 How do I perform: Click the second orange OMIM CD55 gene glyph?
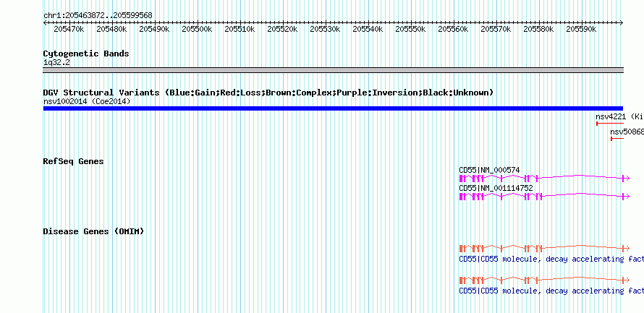(544, 280)
